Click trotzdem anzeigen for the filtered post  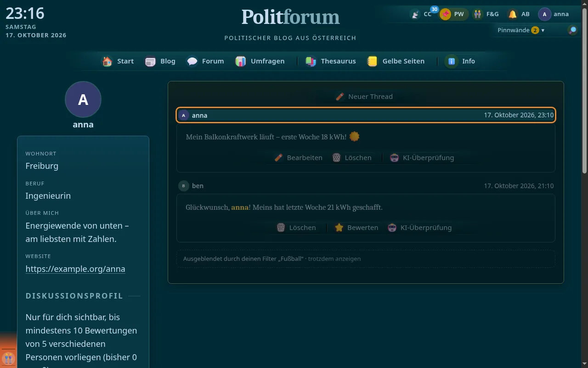334,259
